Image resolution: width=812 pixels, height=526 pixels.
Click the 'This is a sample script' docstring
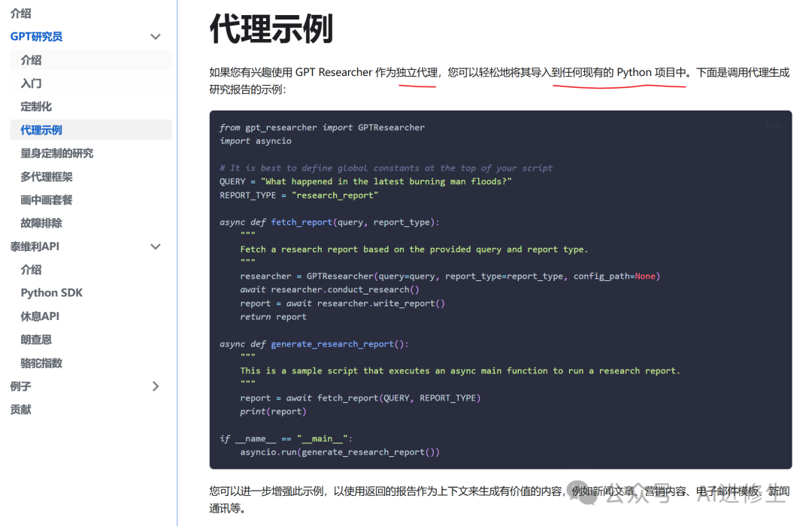click(x=460, y=370)
